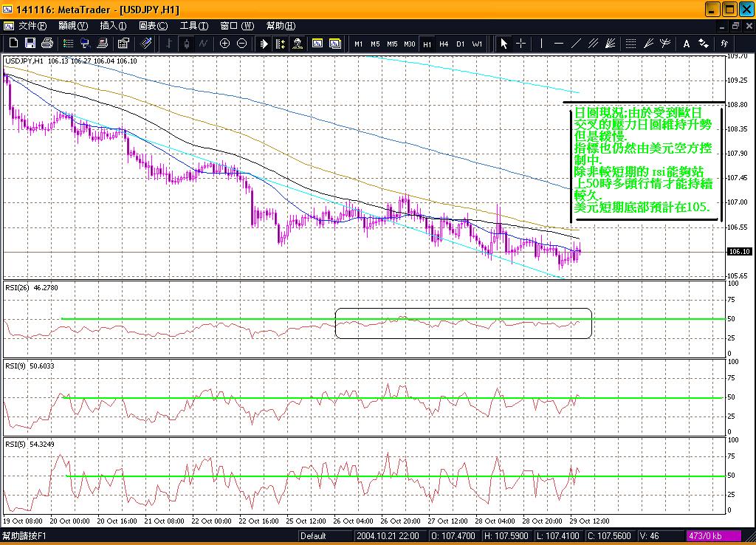
Task: Click the C: 107.5600 close value
Action: click(x=609, y=536)
